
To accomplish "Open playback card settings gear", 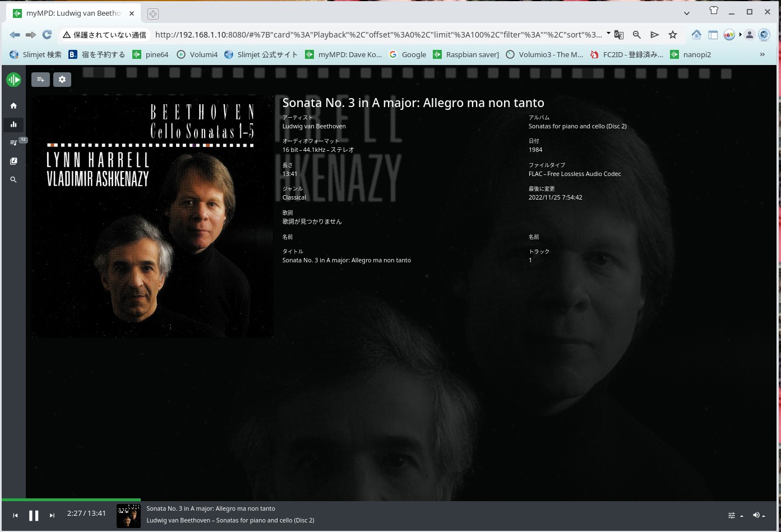I will coord(62,80).
